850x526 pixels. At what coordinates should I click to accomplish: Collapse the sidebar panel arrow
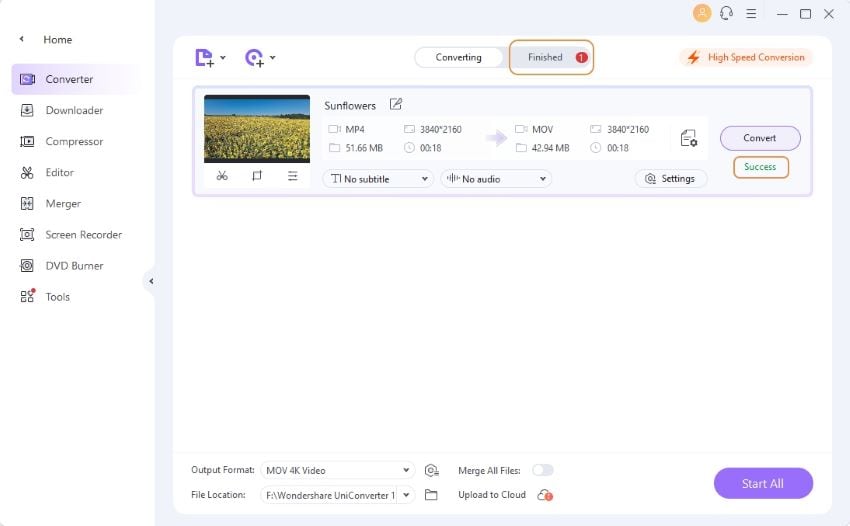[x=151, y=281]
